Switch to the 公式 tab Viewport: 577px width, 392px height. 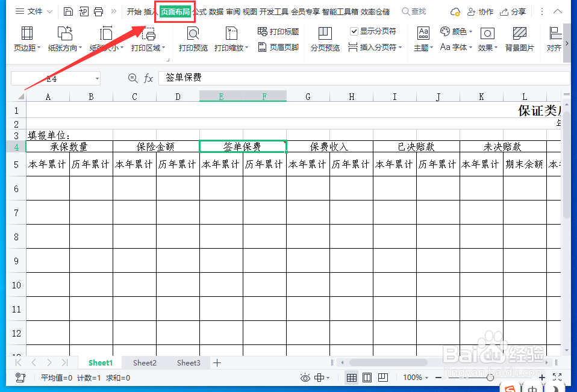tap(200, 12)
